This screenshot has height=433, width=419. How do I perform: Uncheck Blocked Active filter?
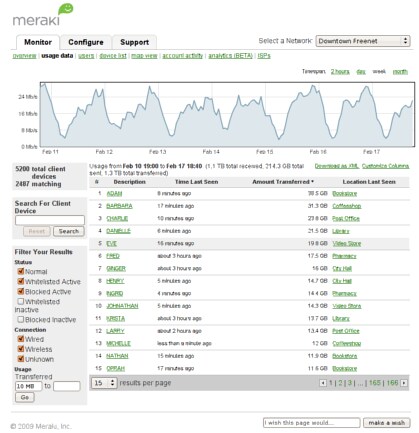click(21, 291)
